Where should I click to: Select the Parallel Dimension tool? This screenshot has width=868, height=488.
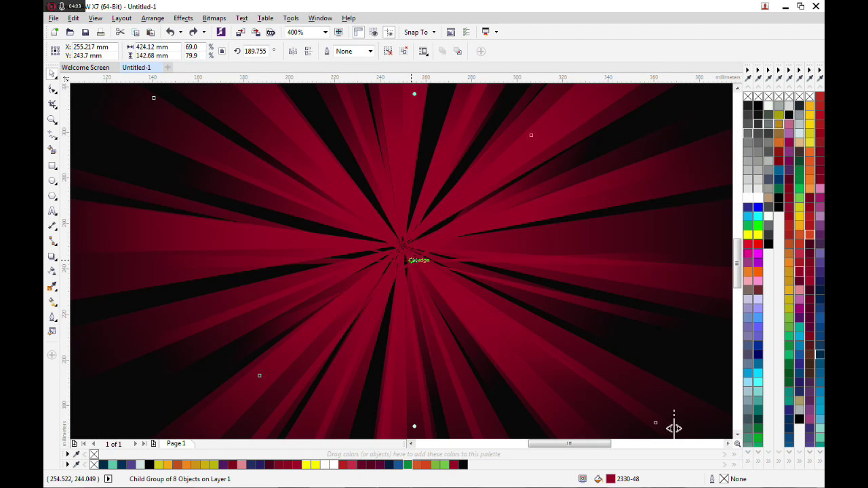52,226
